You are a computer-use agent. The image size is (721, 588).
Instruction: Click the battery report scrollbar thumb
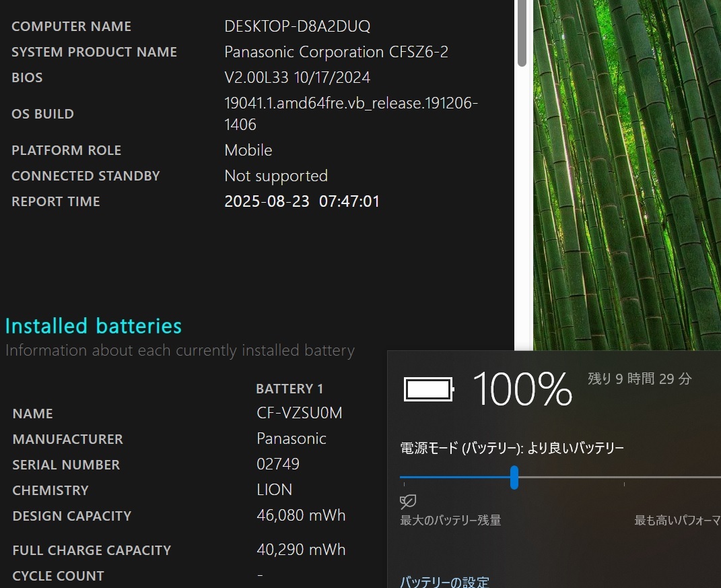(x=522, y=33)
